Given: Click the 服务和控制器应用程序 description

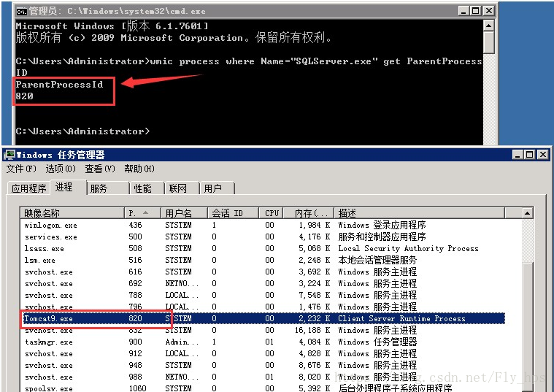Looking at the screenshot, I should coord(382,237).
